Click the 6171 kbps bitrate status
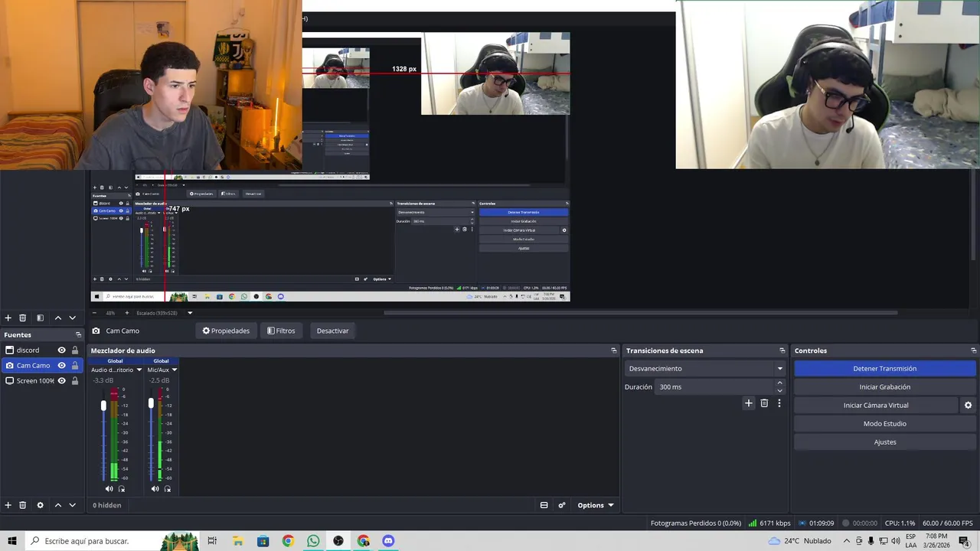 tap(769, 523)
